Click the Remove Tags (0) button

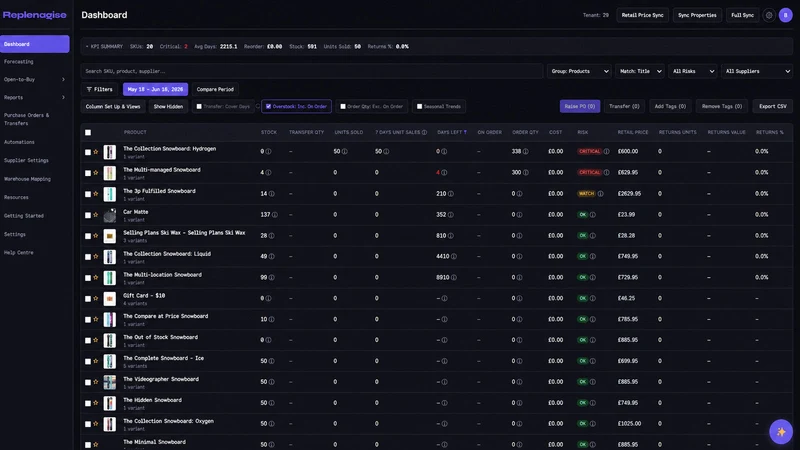pyautogui.click(x=721, y=107)
